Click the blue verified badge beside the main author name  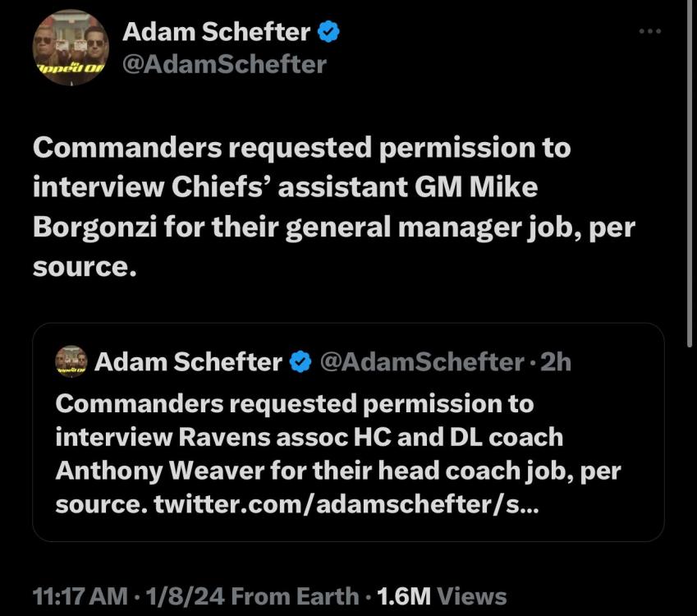coord(329,33)
